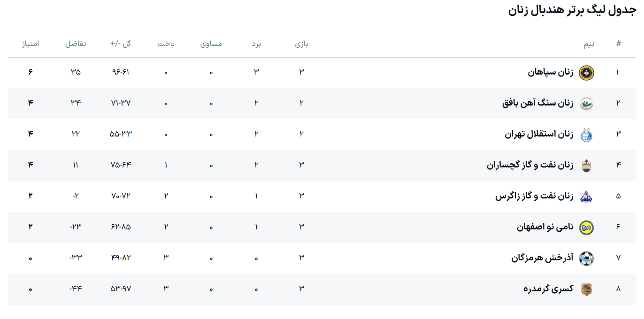
Task: Click the تفاضل column header
Action: (x=76, y=44)
